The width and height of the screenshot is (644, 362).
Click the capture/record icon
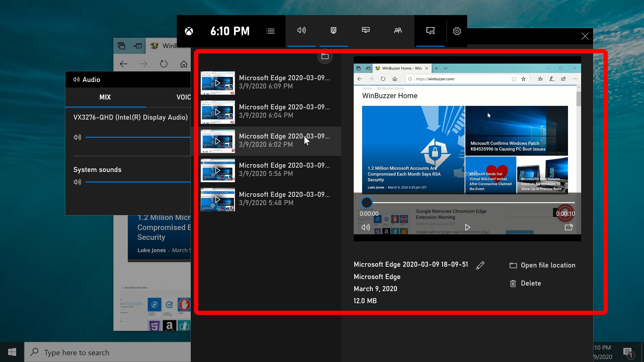(334, 30)
